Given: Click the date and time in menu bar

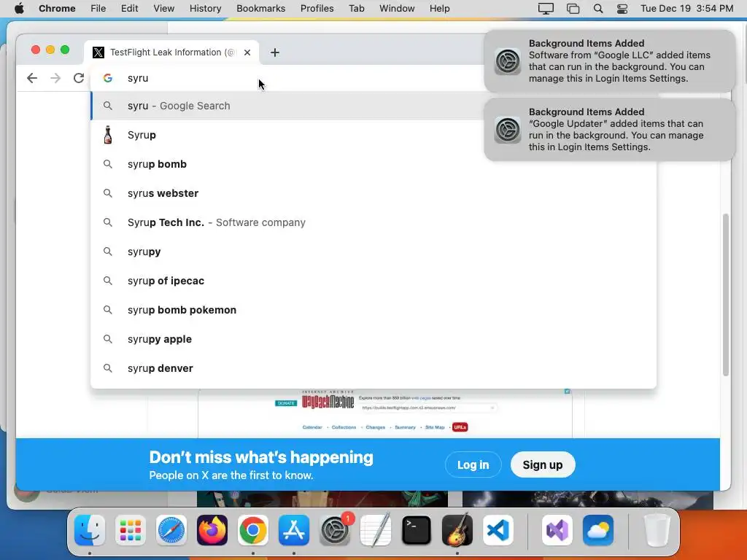Looking at the screenshot, I should (x=686, y=9).
